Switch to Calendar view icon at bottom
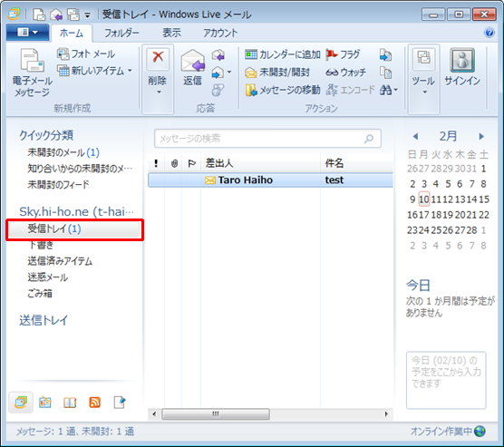 45,403
